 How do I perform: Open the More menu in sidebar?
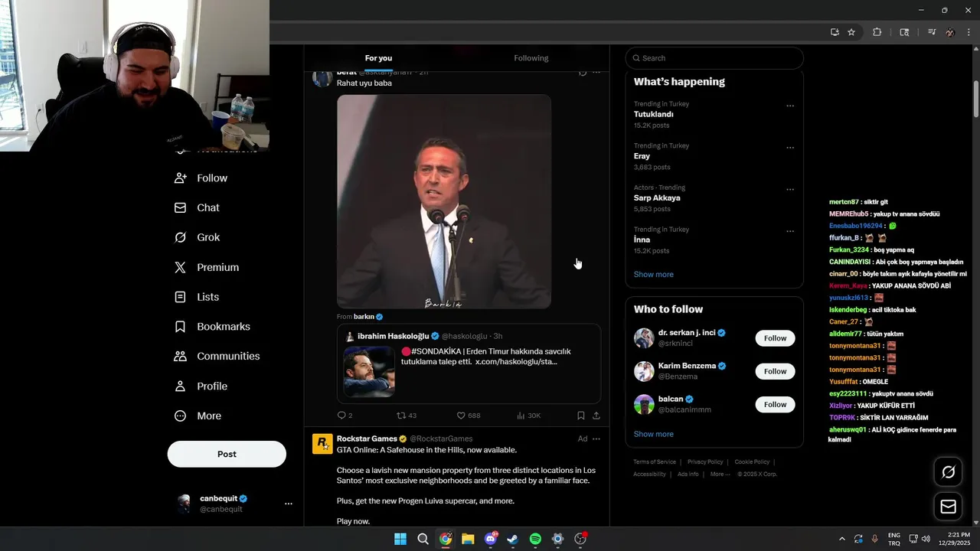[198, 416]
